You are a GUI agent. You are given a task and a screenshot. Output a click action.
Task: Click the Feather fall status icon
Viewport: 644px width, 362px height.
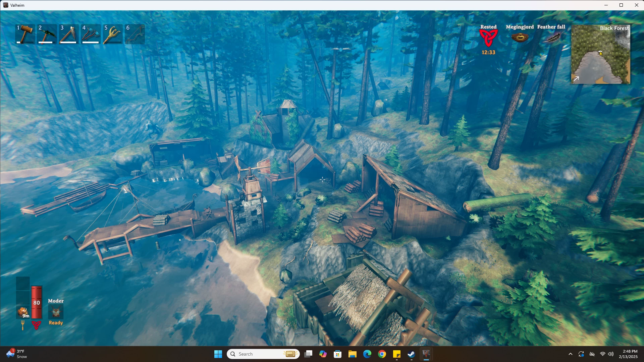coord(551,38)
